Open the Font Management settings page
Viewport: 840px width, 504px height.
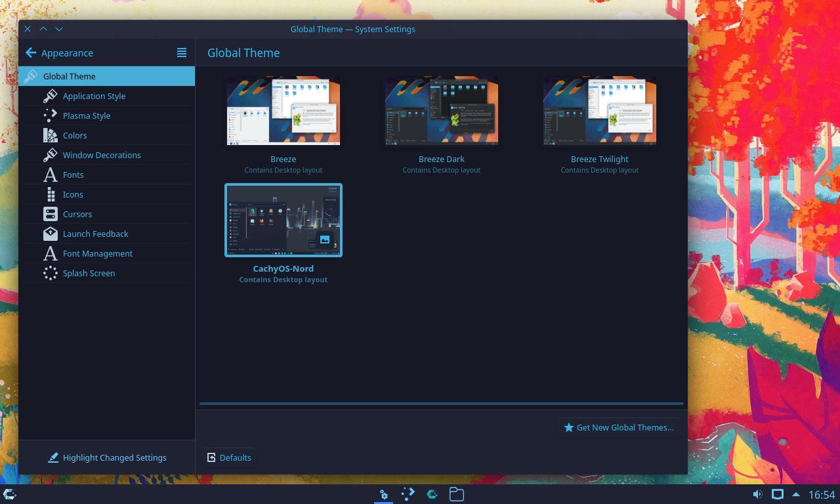[107, 253]
